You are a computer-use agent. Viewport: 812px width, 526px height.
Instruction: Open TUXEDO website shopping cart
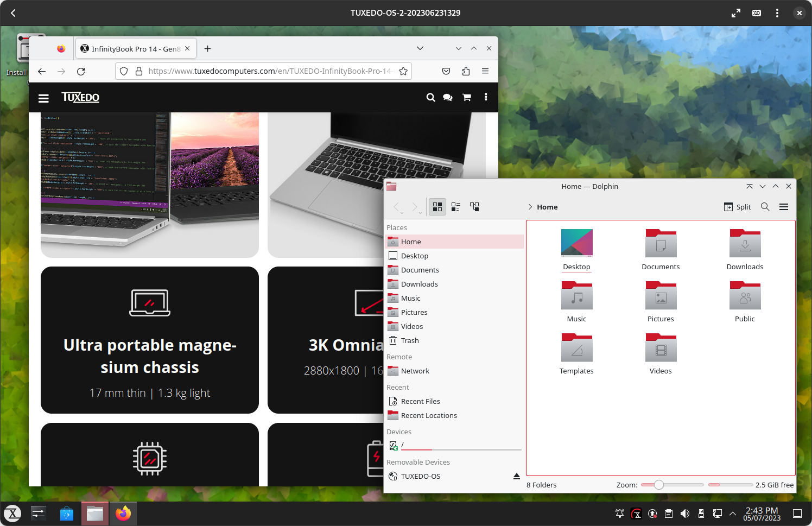point(466,97)
